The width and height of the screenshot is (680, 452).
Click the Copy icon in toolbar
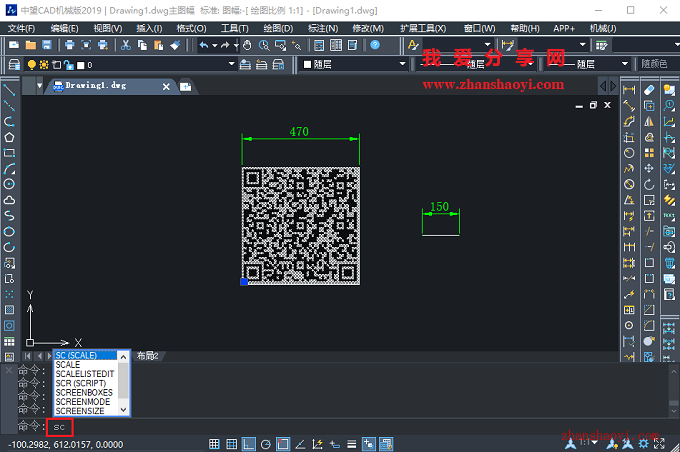142,45
